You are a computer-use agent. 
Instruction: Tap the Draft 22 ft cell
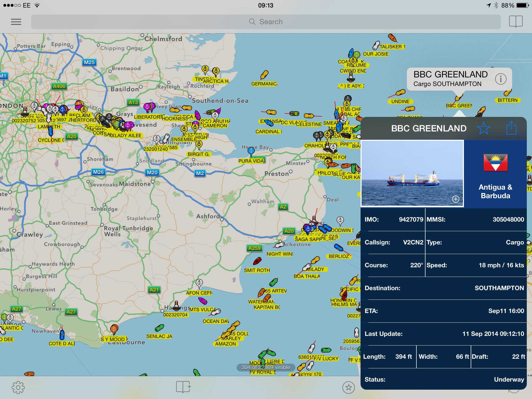(x=499, y=357)
